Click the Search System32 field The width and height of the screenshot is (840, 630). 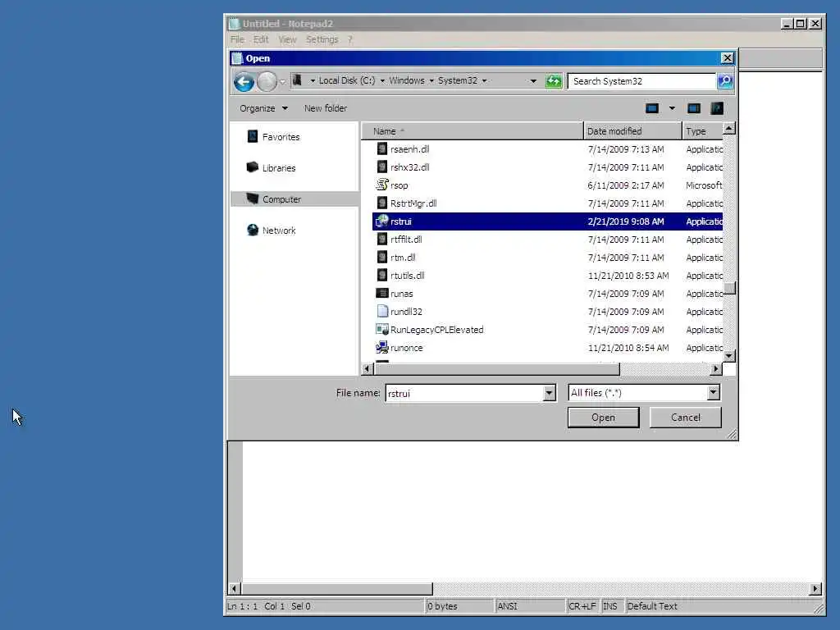pos(641,81)
